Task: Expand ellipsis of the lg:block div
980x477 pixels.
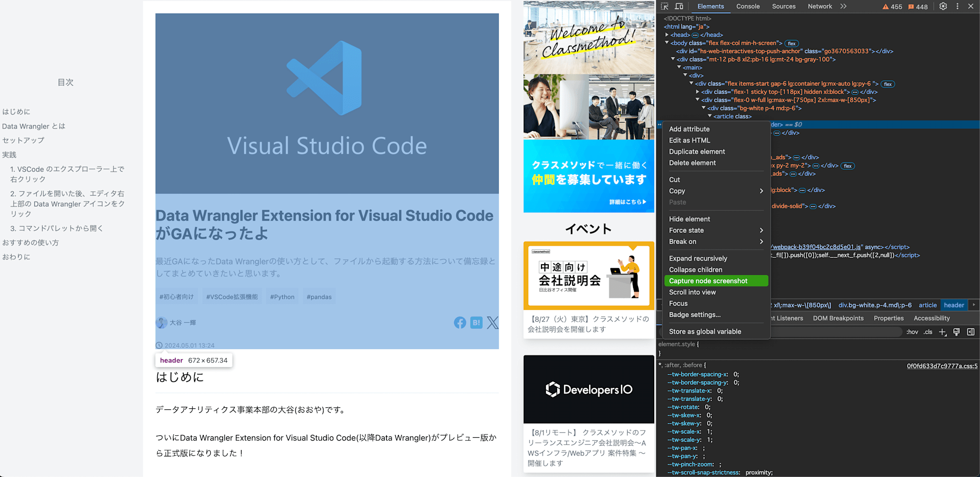Action: tap(802, 190)
